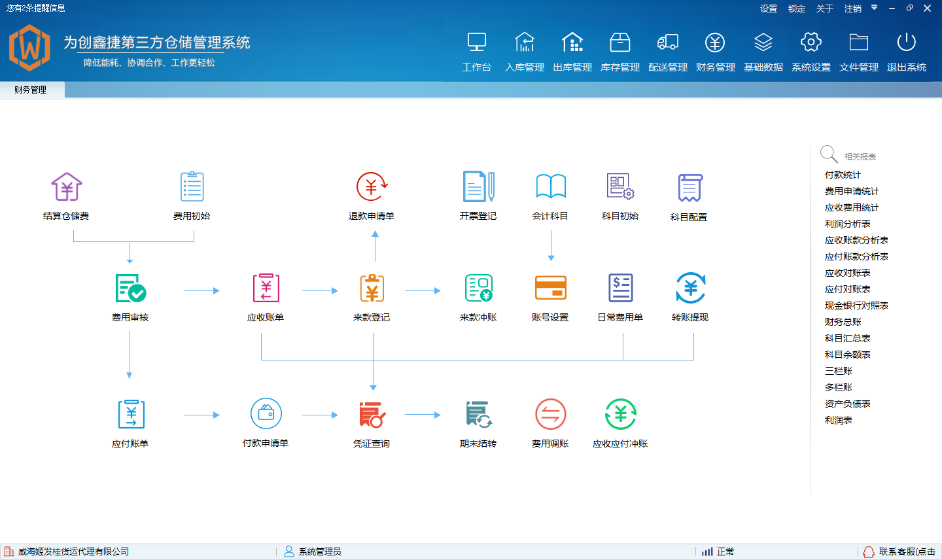Image resolution: width=942 pixels, height=560 pixels.
Task: Open the 科目配置 icon
Action: (x=690, y=188)
